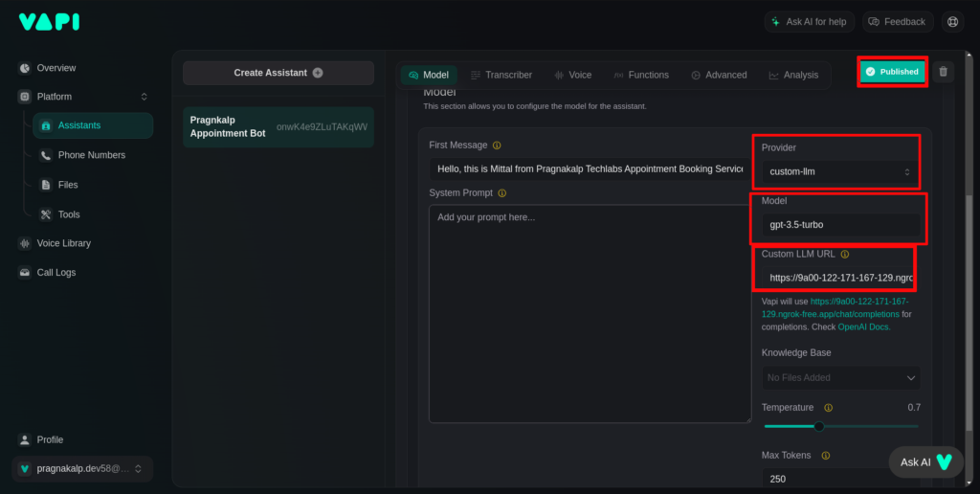The image size is (980, 494).
Task: Click the page vertical scrollbar
Action: click(969, 313)
